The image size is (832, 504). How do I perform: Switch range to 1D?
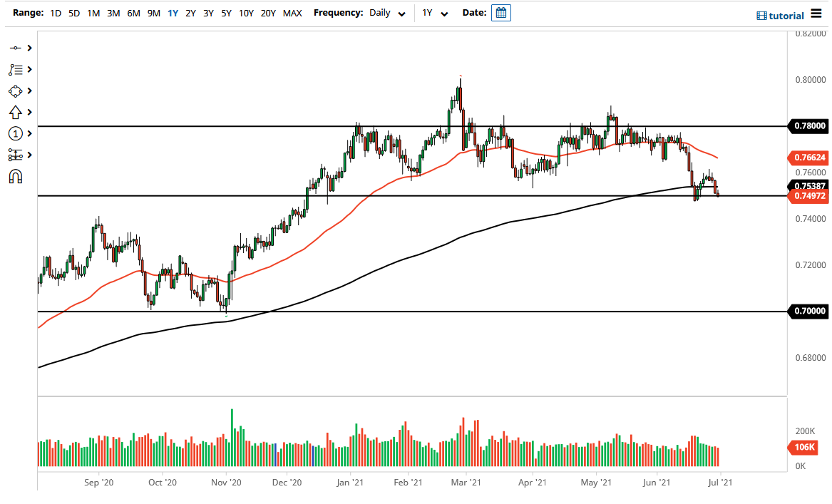point(55,13)
